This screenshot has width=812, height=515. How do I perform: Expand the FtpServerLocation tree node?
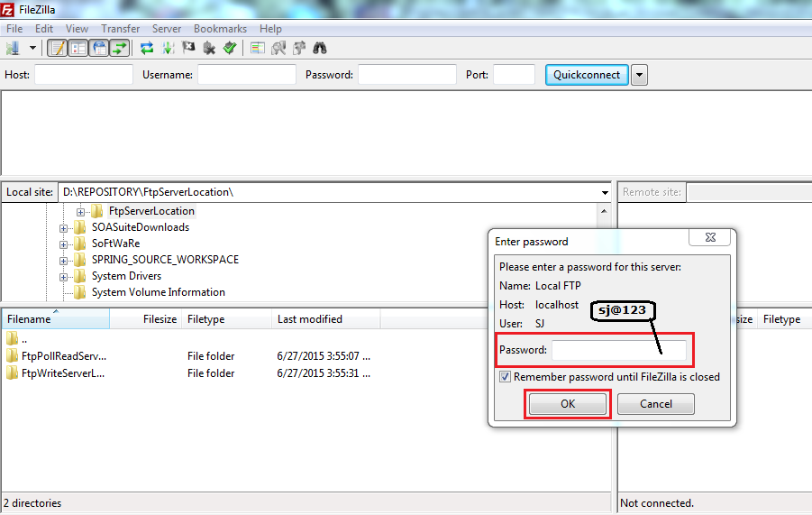tap(80, 211)
